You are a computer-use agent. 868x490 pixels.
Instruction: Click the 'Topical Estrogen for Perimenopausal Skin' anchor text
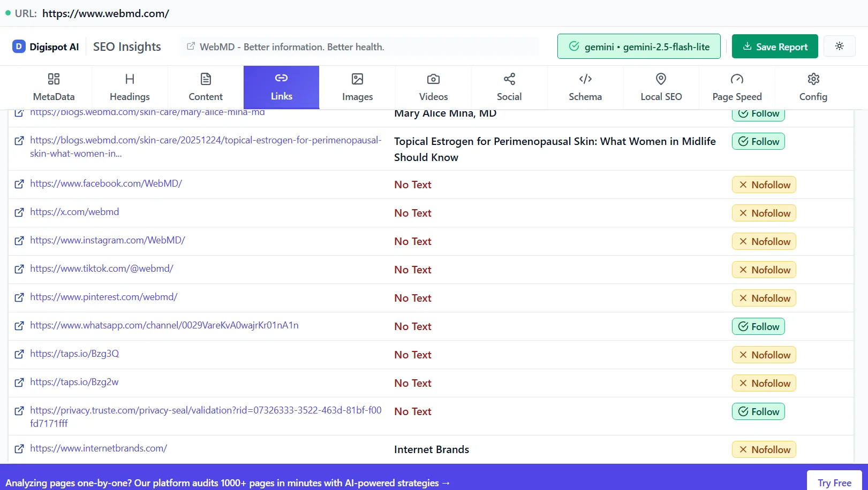555,149
